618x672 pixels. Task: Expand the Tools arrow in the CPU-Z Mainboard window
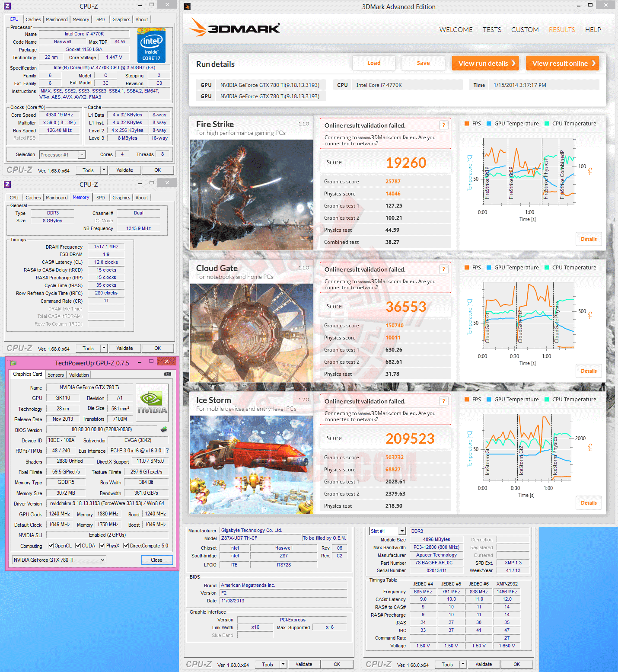pyautogui.click(x=284, y=664)
